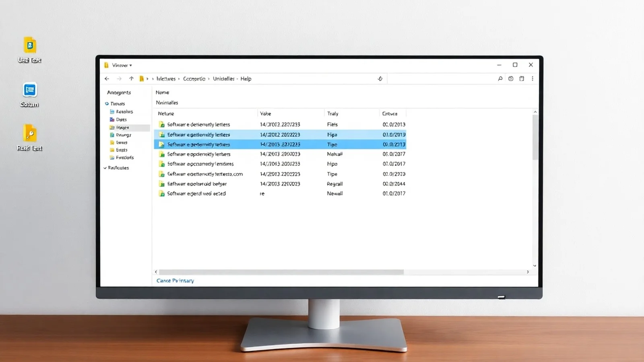
Task: Click the file icon of 'Softwar eoetlemeidy tertests.com'
Action: point(162,174)
